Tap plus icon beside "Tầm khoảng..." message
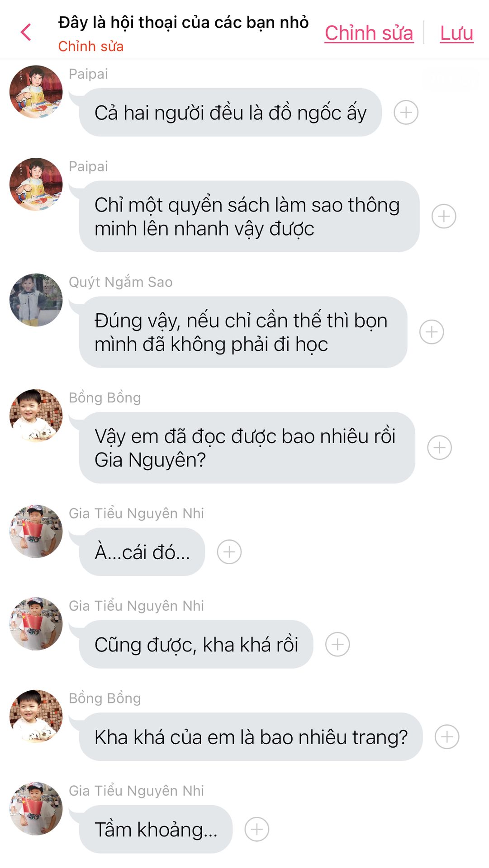Viewport: 489px width, 868px height. [256, 829]
